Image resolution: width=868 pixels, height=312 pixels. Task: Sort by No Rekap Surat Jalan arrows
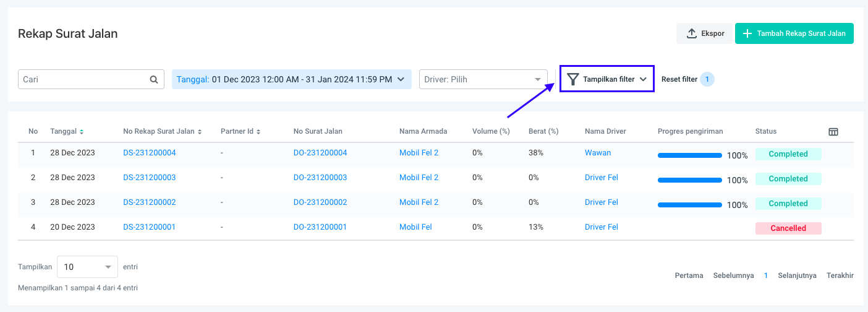pos(200,132)
